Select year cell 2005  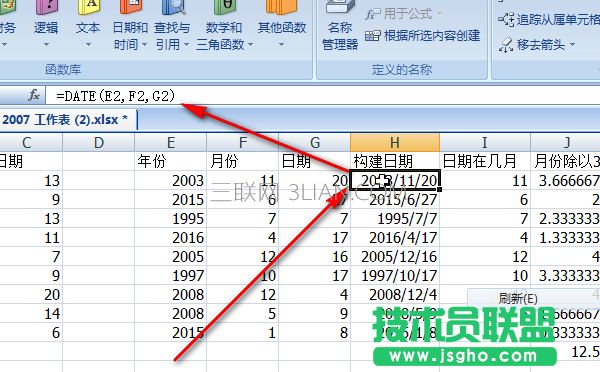click(171, 256)
